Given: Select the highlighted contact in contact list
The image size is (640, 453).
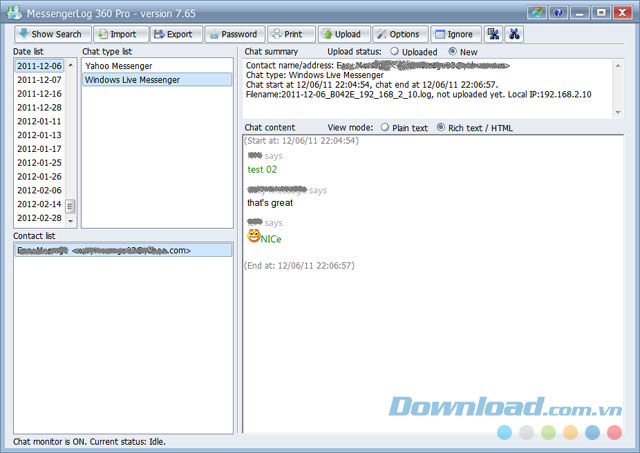Looking at the screenshot, I should 123,251.
